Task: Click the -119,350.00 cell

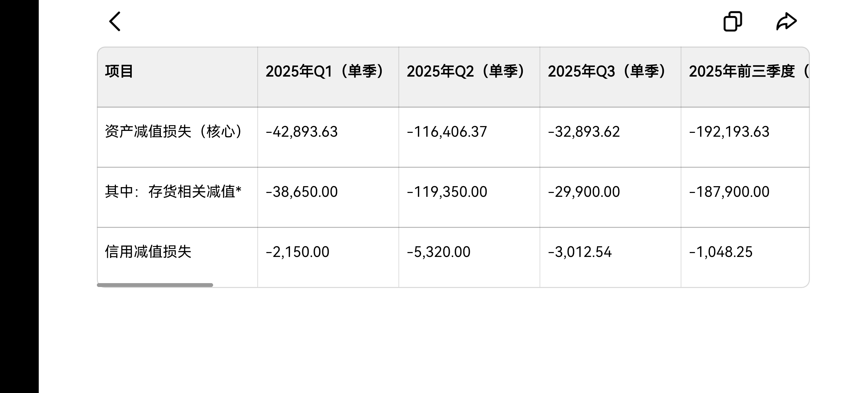Action: 447,192
